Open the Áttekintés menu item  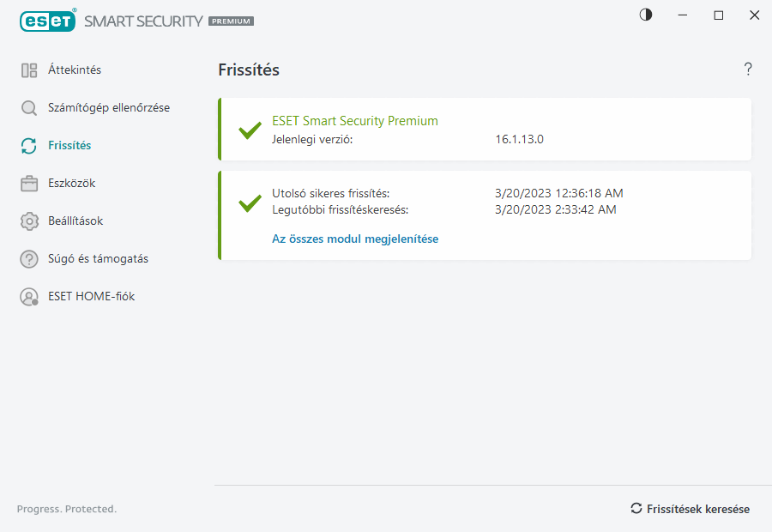(x=75, y=70)
